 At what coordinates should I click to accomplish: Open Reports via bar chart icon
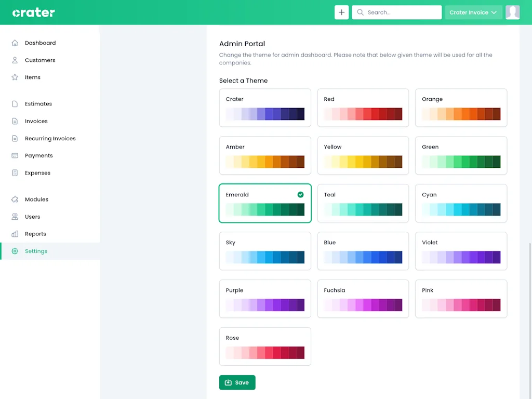[x=15, y=234]
